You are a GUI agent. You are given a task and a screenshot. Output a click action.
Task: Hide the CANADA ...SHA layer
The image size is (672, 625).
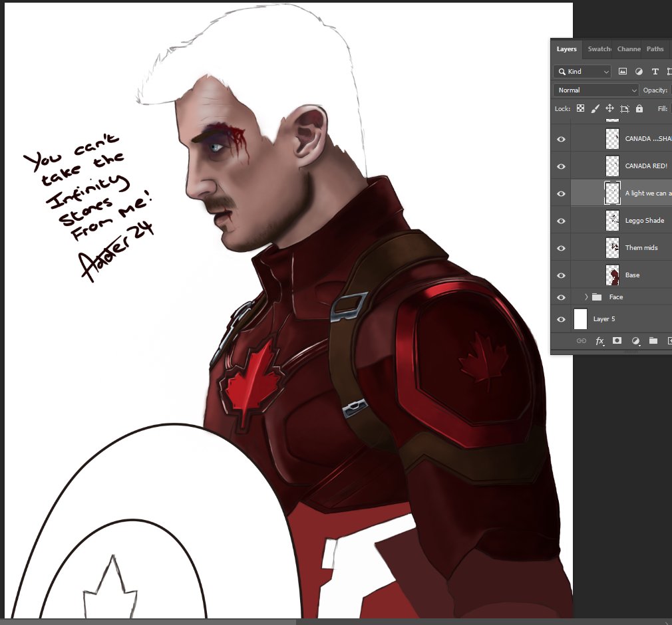pyautogui.click(x=561, y=139)
